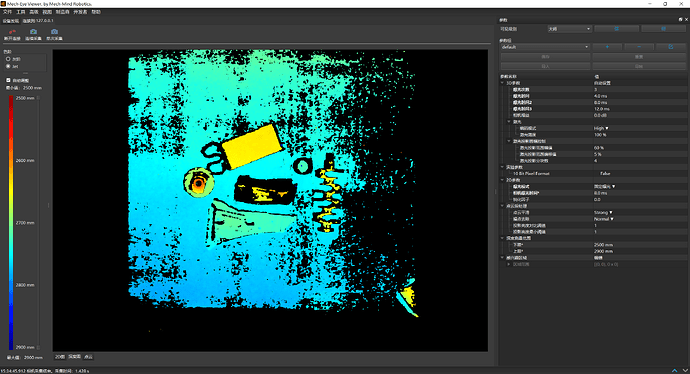The height and width of the screenshot is (374, 690).
Task: Click the up arrow icon in the status bar
Action: click(675, 370)
